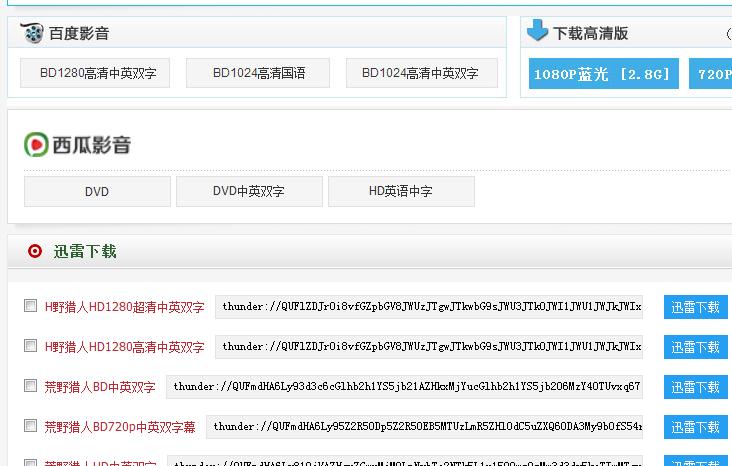
Task: Play the DVD source under 西瓜影音
Action: click(x=97, y=191)
